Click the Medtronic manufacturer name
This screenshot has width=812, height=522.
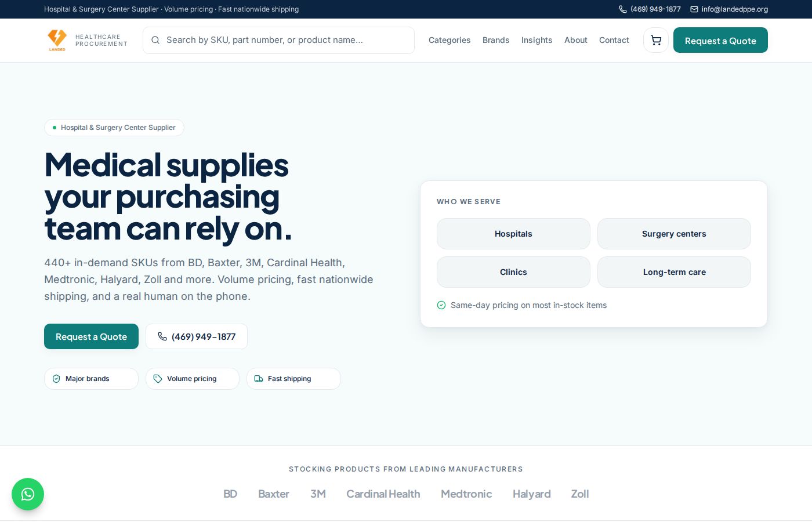coord(466,494)
